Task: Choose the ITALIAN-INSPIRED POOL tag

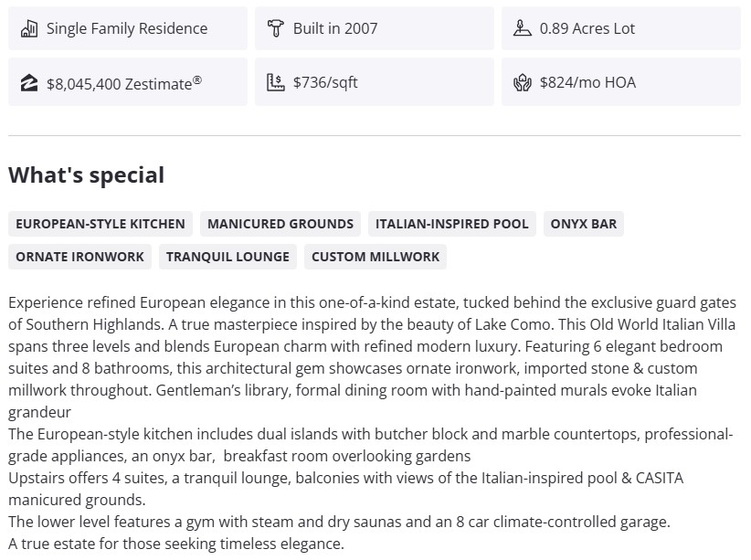Action: click(452, 224)
